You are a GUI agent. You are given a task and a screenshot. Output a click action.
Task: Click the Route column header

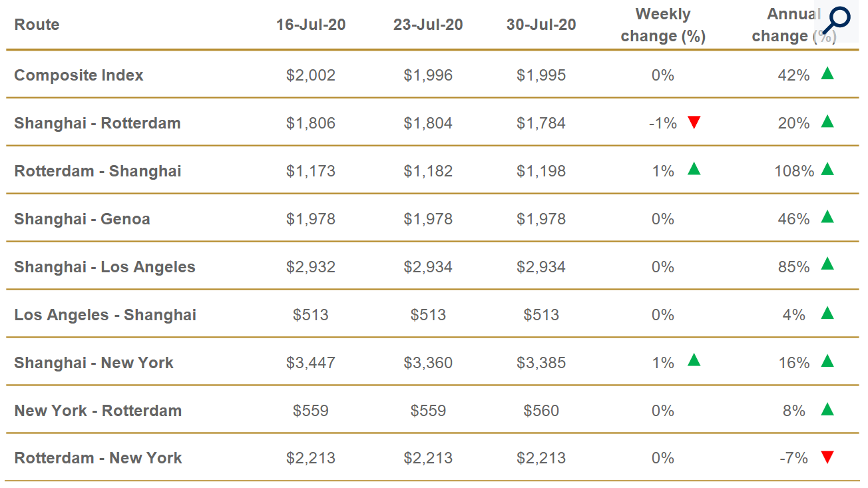tap(37, 25)
